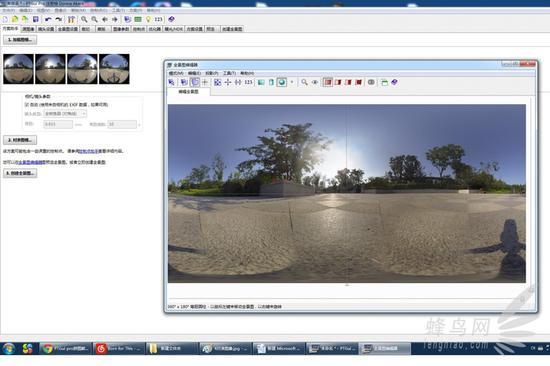Select second fisheye source thumbnail
The height and width of the screenshot is (366, 550).
[x=51, y=69]
